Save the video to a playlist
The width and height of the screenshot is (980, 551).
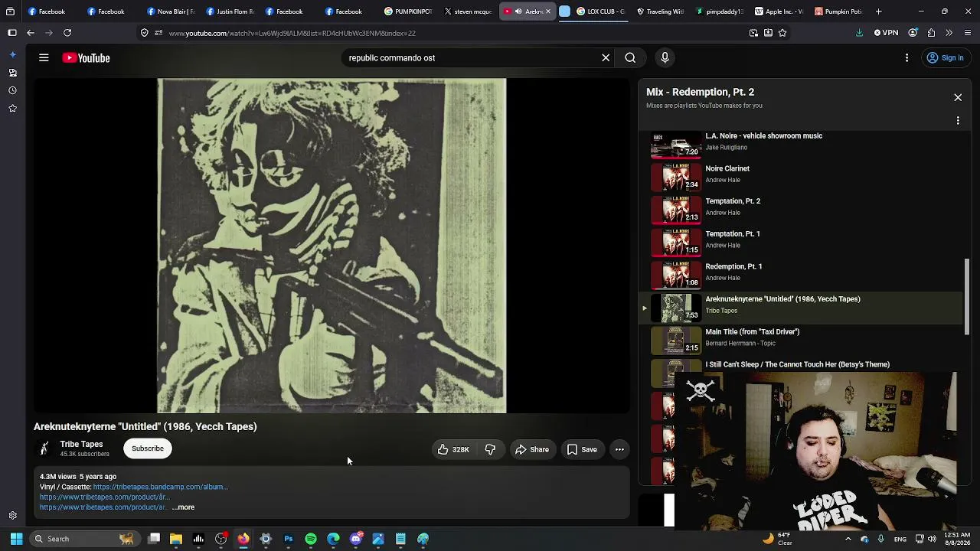(582, 449)
